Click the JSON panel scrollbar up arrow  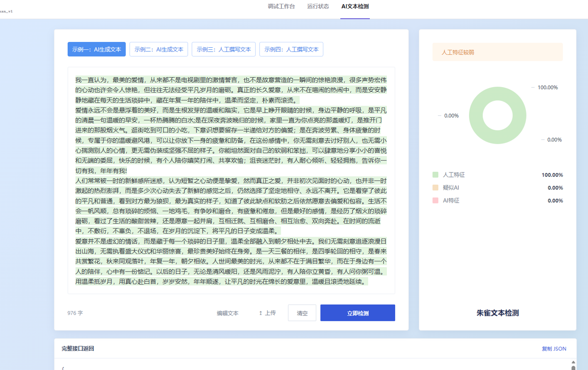[573, 362]
